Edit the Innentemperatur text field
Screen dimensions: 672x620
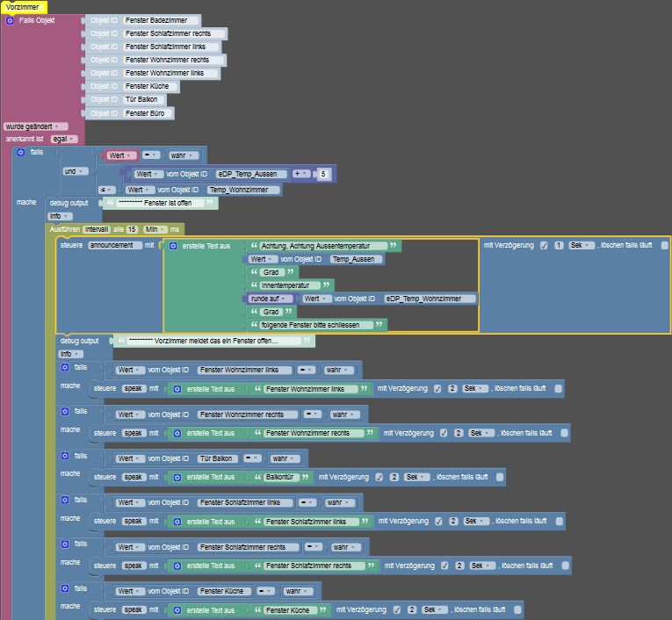click(290, 285)
